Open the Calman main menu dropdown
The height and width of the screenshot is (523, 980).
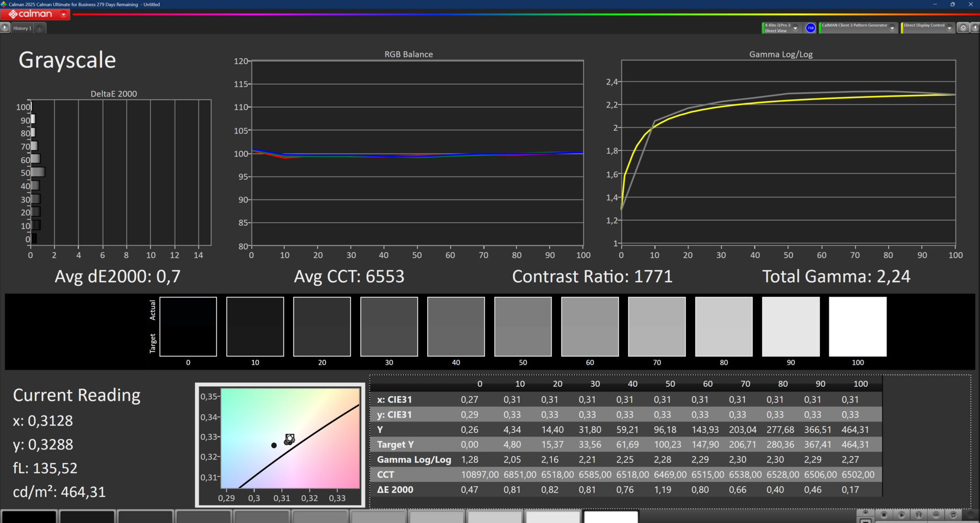(x=63, y=14)
